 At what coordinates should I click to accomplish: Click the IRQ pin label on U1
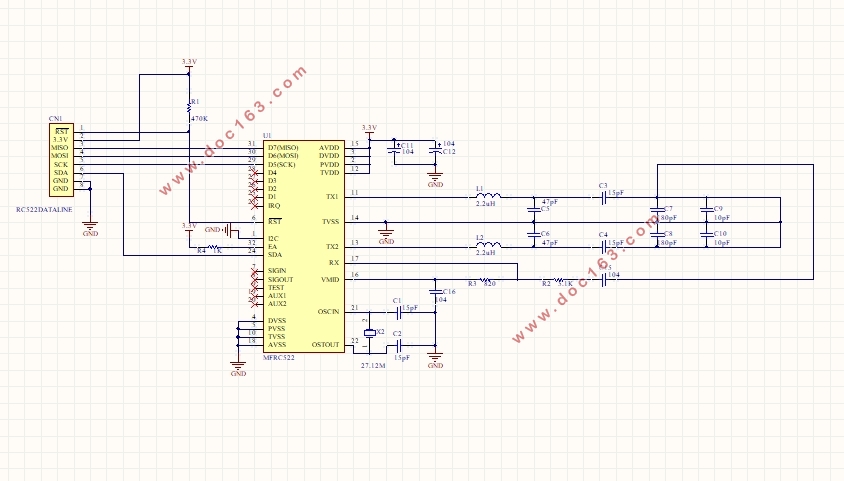tap(274, 206)
